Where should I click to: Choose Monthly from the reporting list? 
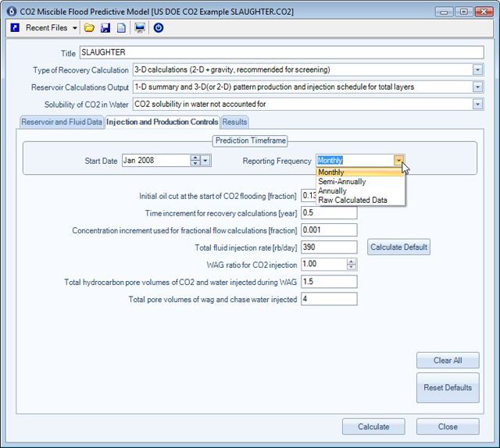[x=360, y=172]
